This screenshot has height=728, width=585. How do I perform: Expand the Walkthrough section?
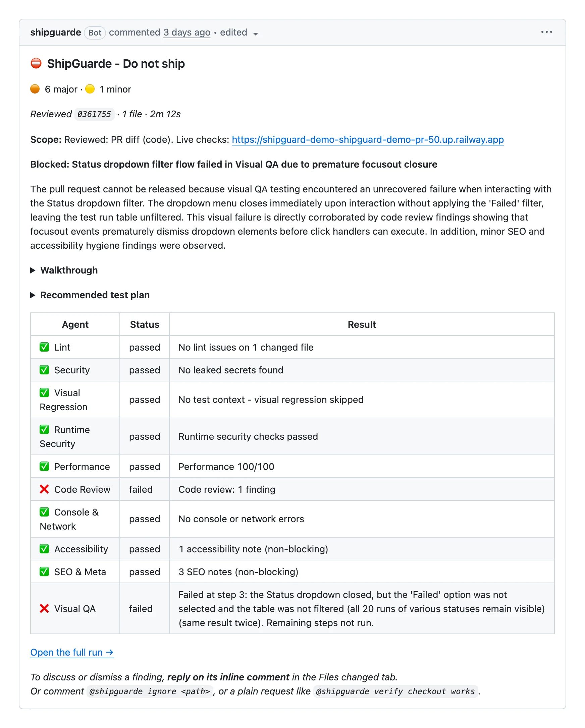tap(64, 270)
